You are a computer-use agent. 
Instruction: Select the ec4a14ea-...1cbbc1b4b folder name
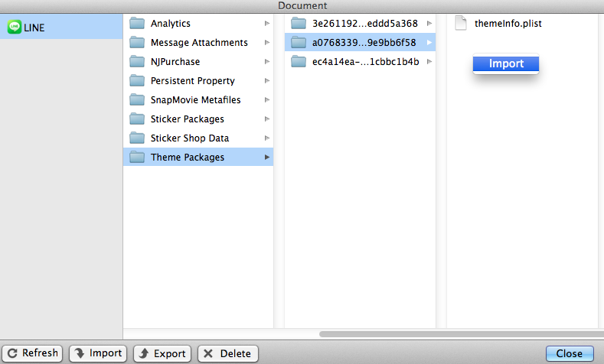[x=366, y=62]
